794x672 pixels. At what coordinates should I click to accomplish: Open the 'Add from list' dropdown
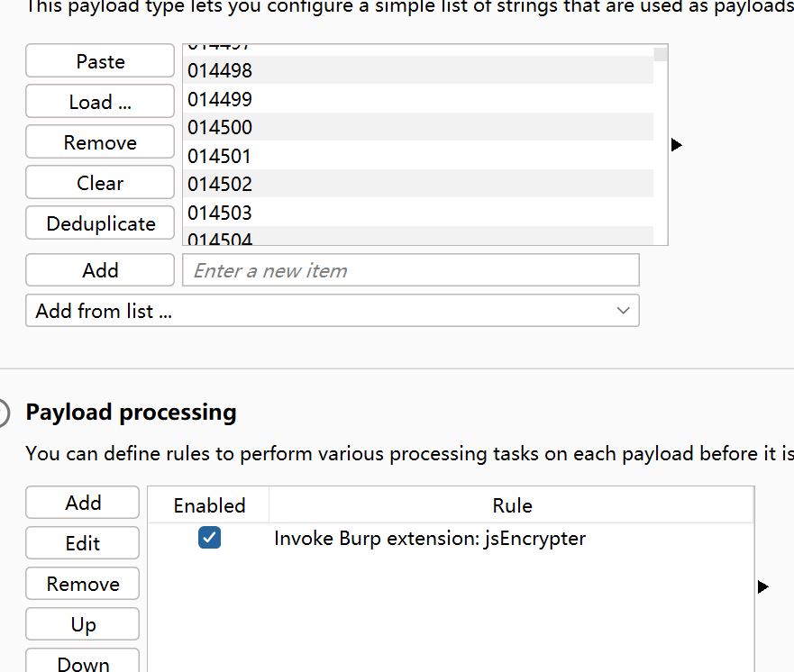coord(333,311)
